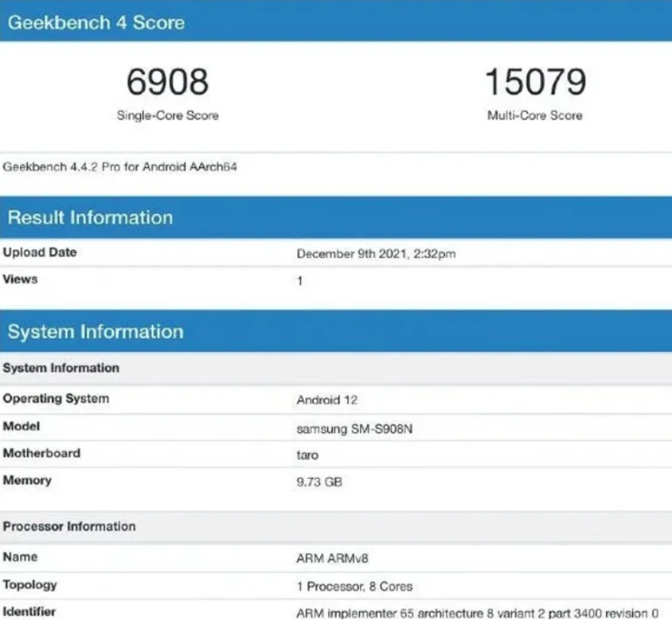Click the Geekbench 4 Score header
This screenshot has width=672, height=628.
tap(336, 21)
